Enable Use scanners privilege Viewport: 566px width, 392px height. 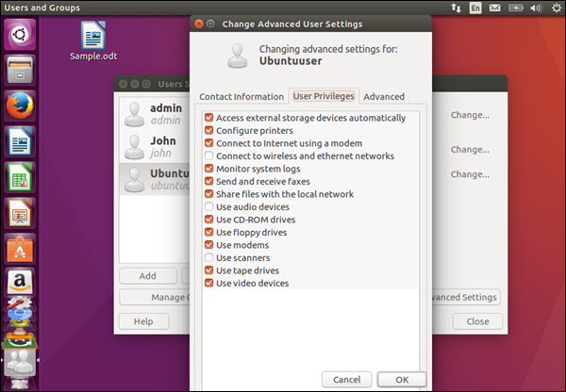[208, 257]
